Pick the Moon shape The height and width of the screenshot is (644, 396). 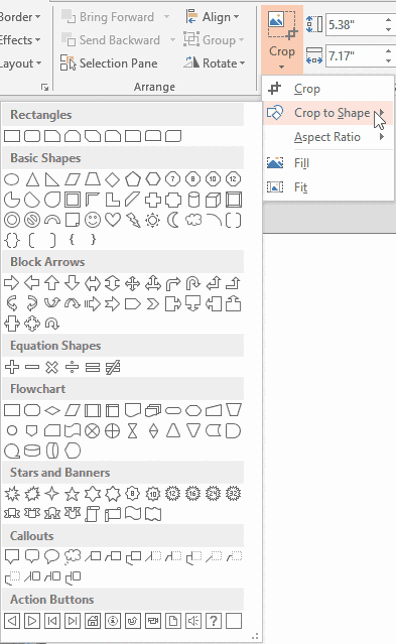click(x=173, y=220)
